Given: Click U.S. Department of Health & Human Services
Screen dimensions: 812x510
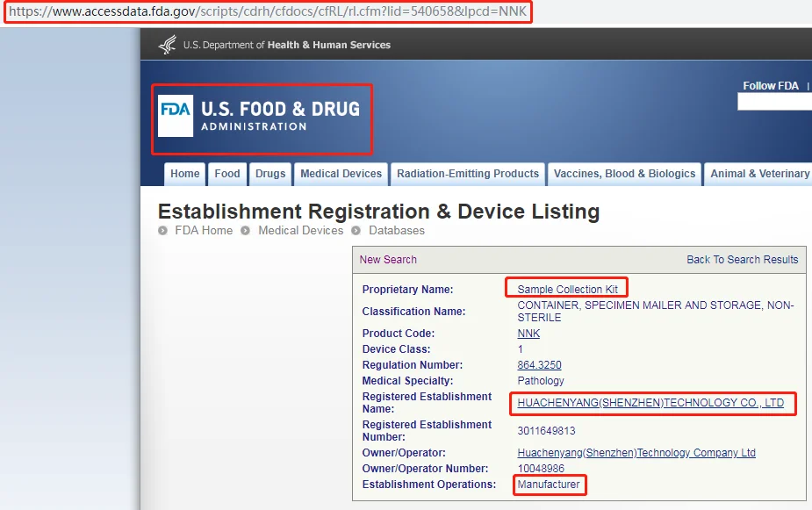Looking at the screenshot, I should pyautogui.click(x=287, y=45).
